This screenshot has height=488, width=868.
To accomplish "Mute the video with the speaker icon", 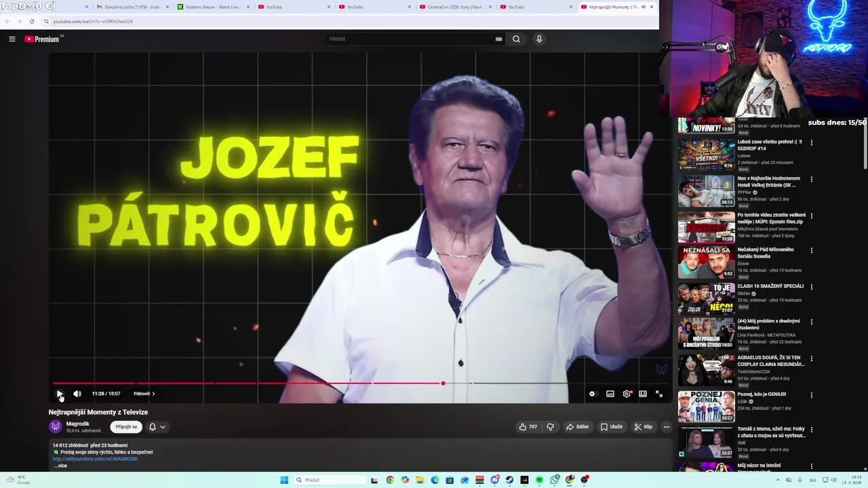I will tap(77, 394).
